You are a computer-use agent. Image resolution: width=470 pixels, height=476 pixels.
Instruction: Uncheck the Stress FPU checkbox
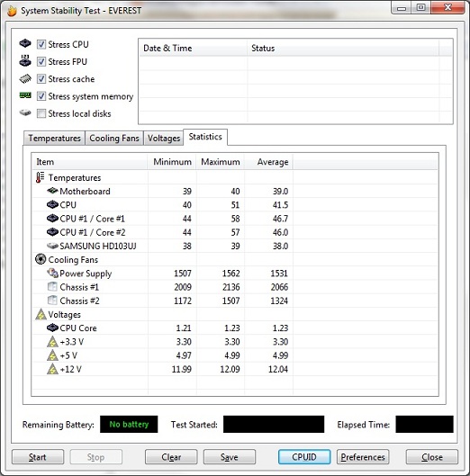coord(41,61)
